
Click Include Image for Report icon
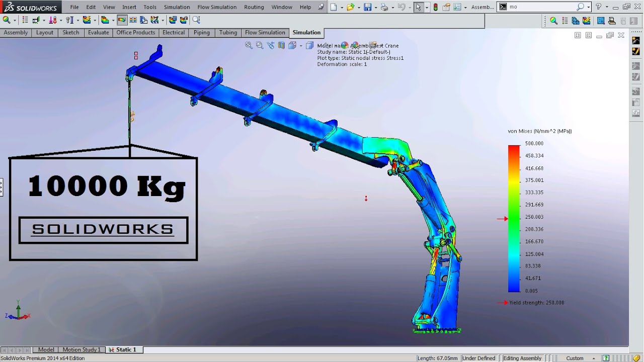pos(184,20)
